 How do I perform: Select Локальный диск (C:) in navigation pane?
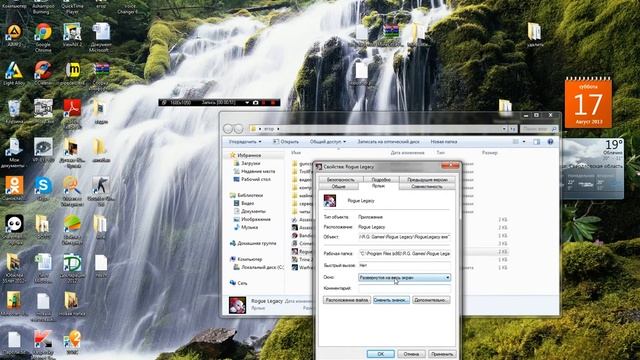(x=258, y=267)
